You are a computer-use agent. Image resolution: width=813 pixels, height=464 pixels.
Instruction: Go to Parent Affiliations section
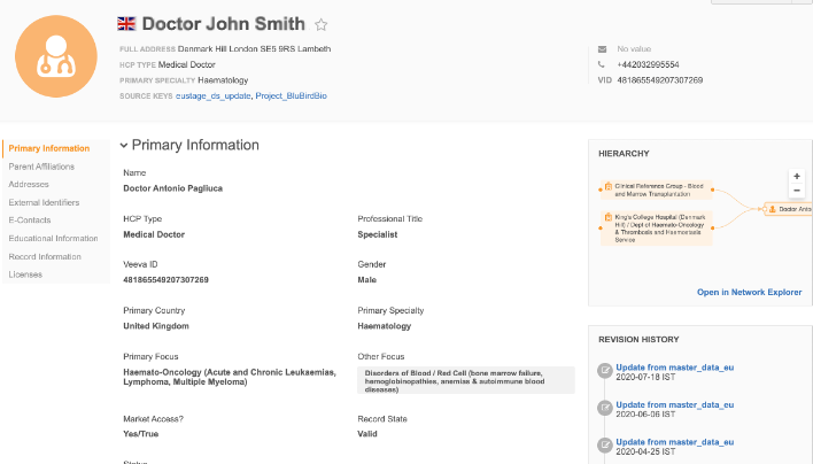coord(41,167)
